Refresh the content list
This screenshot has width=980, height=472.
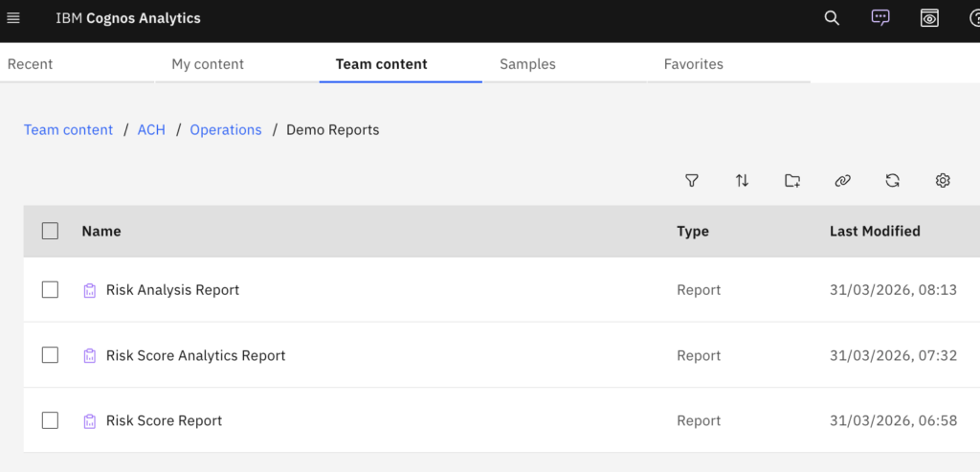tap(892, 180)
